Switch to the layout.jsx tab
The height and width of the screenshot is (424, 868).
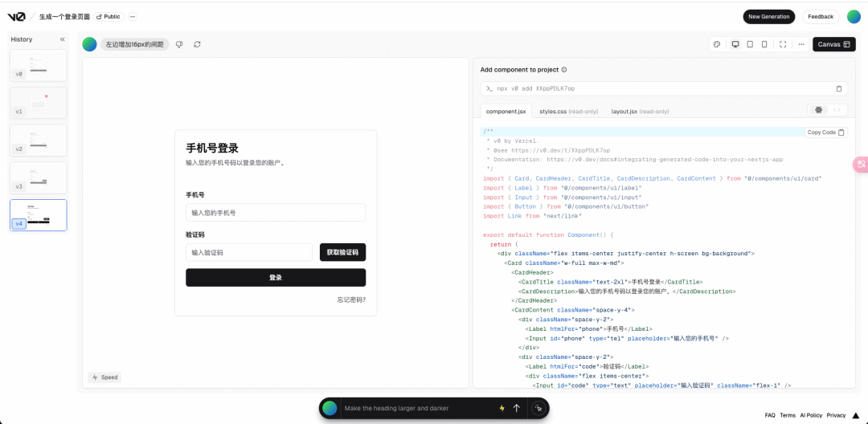(x=640, y=112)
